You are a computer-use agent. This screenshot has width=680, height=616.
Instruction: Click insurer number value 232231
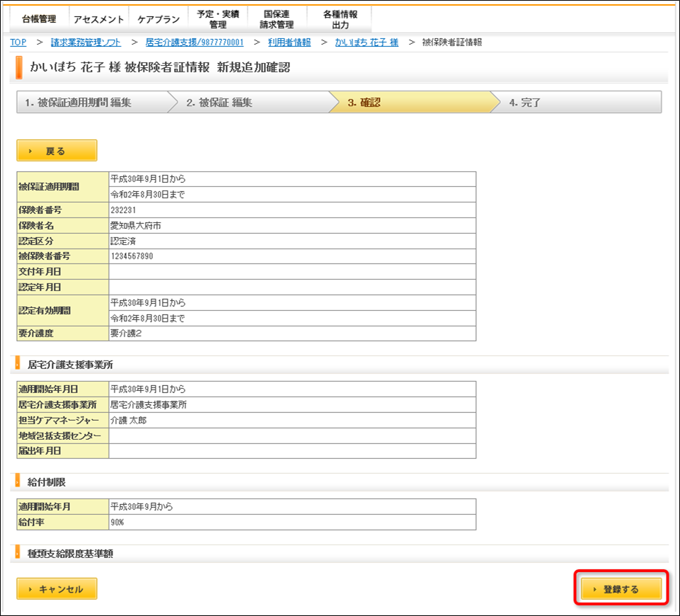123,210
